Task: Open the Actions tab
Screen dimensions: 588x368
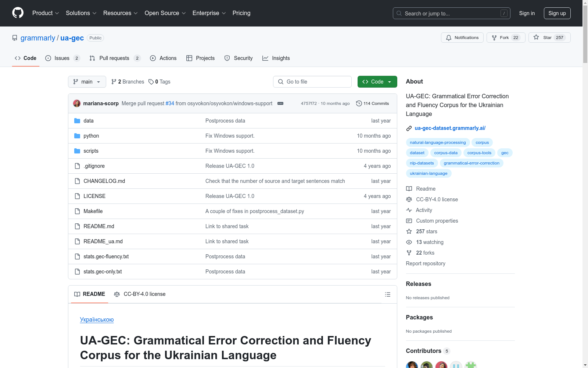Action: [163, 58]
